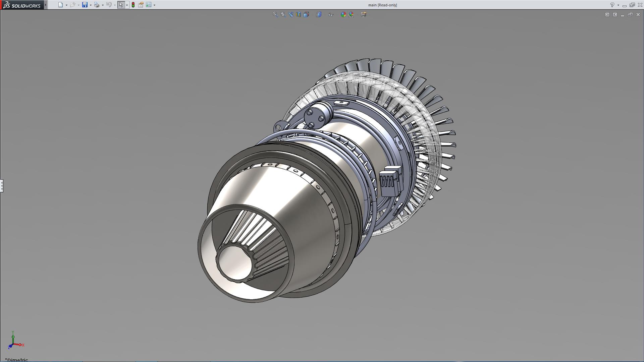Screen dimensions: 644x362
Task: Open the Help question mark dropdown arrow
Action: pos(618,5)
